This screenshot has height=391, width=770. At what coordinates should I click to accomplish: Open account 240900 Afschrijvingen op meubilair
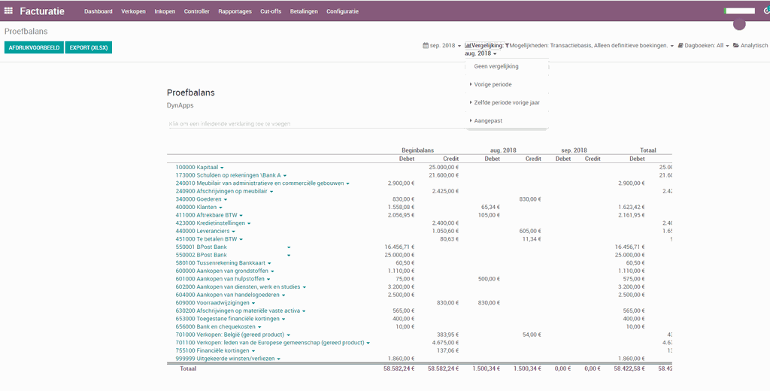[224, 191]
